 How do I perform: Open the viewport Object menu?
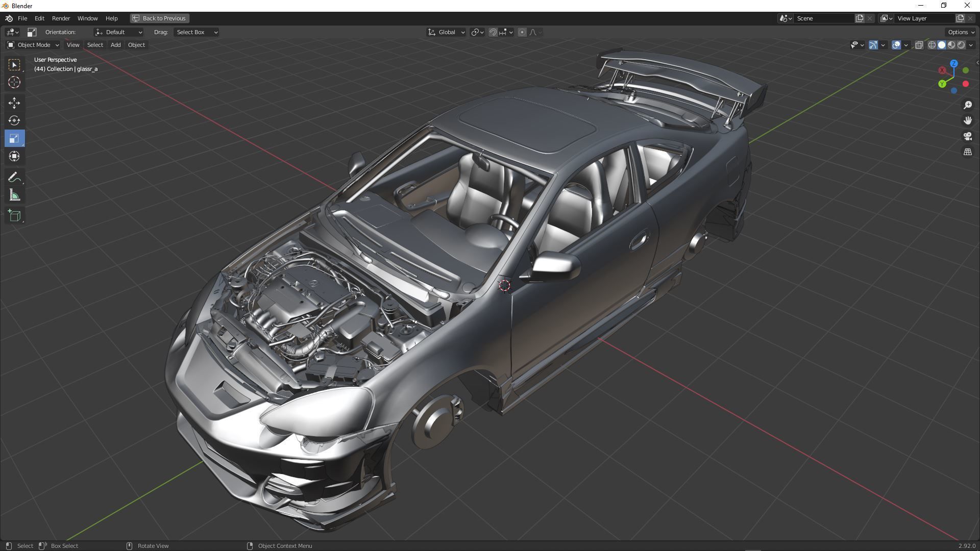click(x=136, y=45)
